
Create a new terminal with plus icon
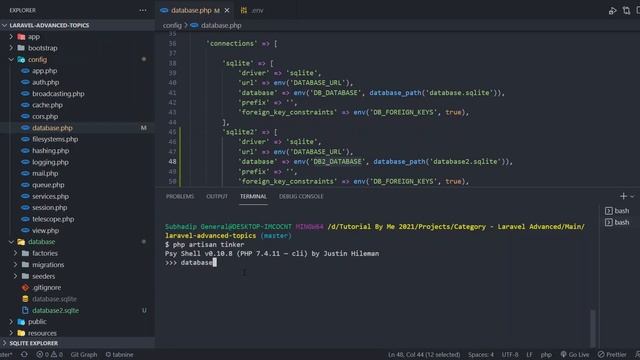click(x=623, y=197)
